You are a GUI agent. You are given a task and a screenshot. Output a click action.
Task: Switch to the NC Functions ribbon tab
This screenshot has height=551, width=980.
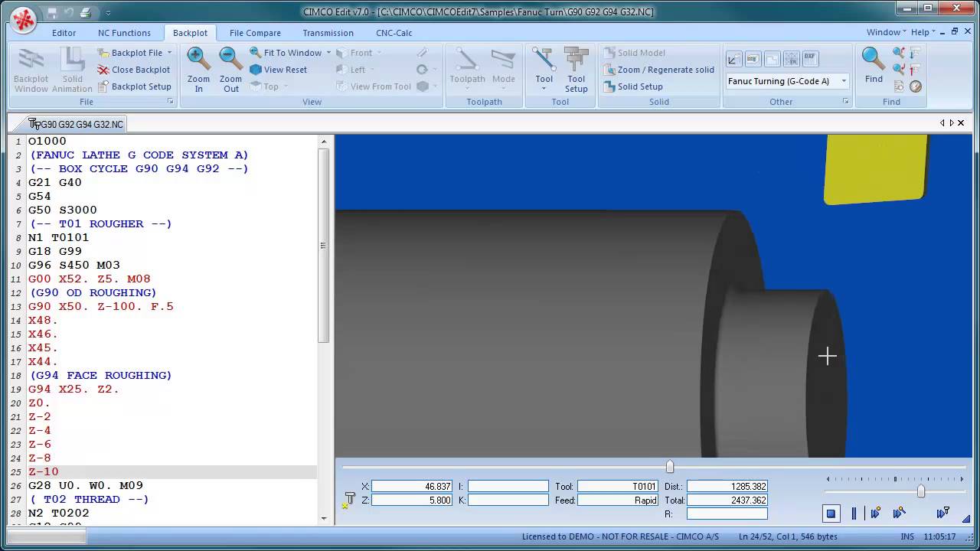(x=124, y=33)
